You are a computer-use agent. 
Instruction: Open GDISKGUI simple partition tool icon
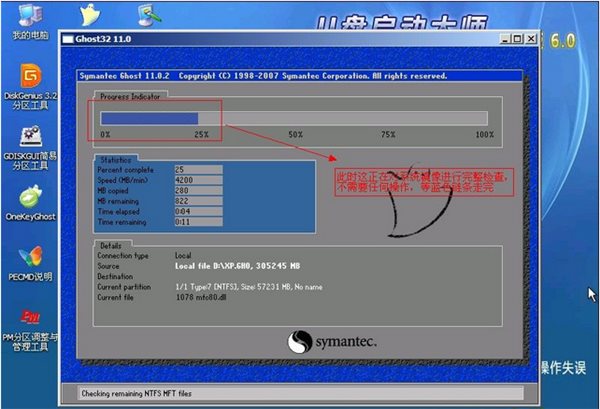(x=31, y=148)
